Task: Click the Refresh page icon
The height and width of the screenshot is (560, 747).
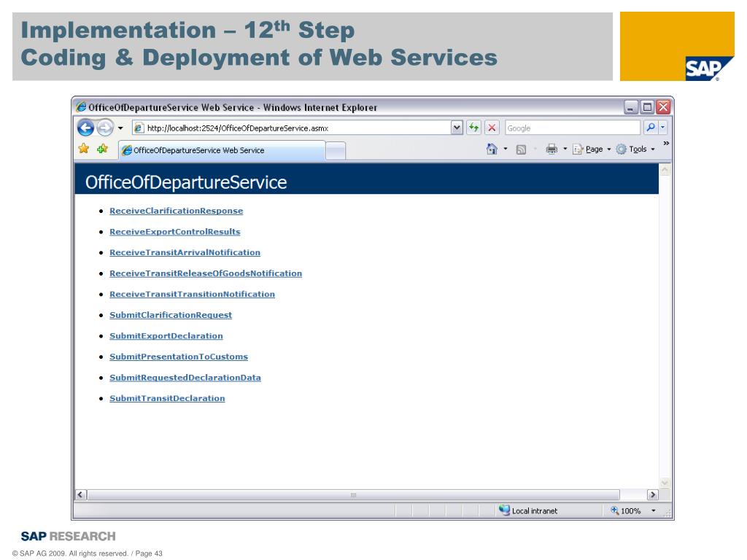Action: pyautogui.click(x=474, y=128)
